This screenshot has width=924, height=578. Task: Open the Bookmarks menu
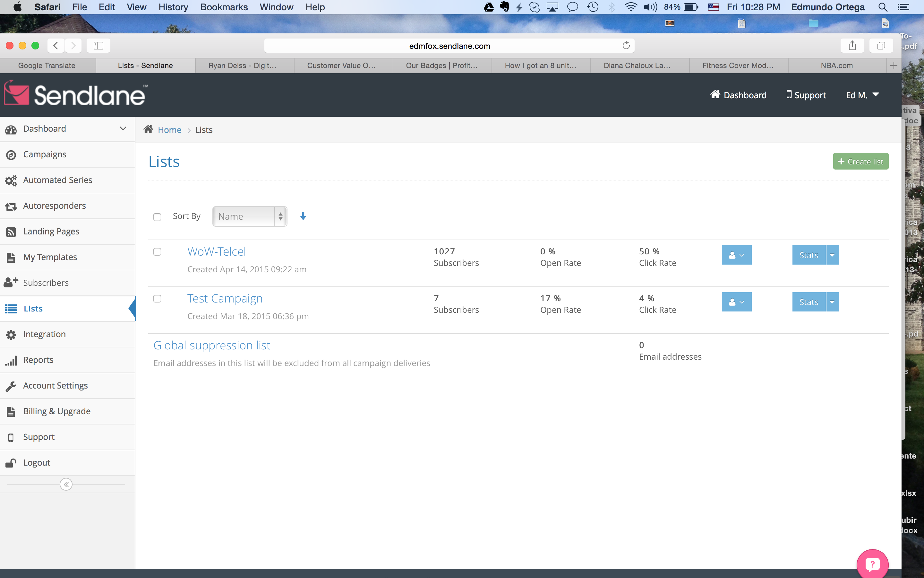pyautogui.click(x=224, y=7)
